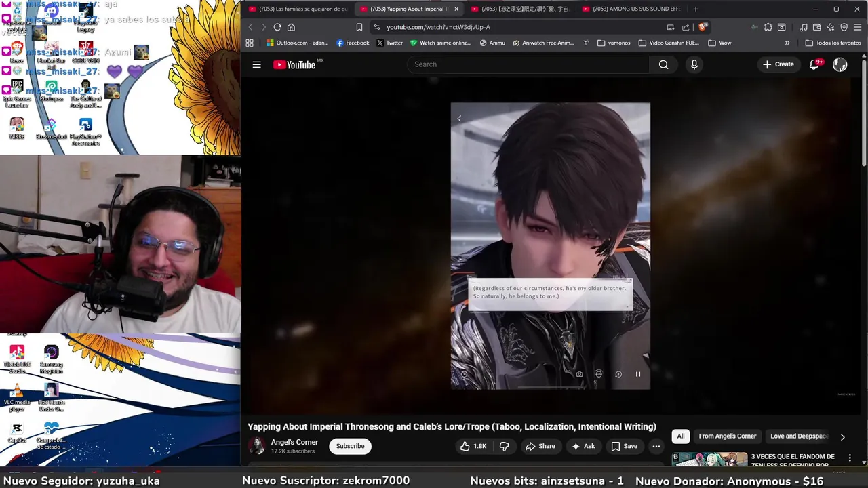Open Angel's Corner channel name link
Image resolution: width=868 pixels, height=488 pixels.
[x=294, y=442]
